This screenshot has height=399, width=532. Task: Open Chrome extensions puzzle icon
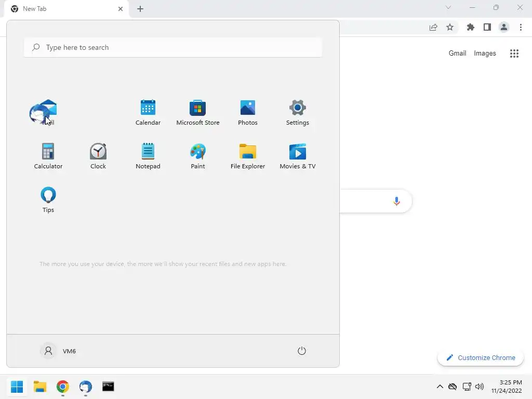pyautogui.click(x=470, y=27)
